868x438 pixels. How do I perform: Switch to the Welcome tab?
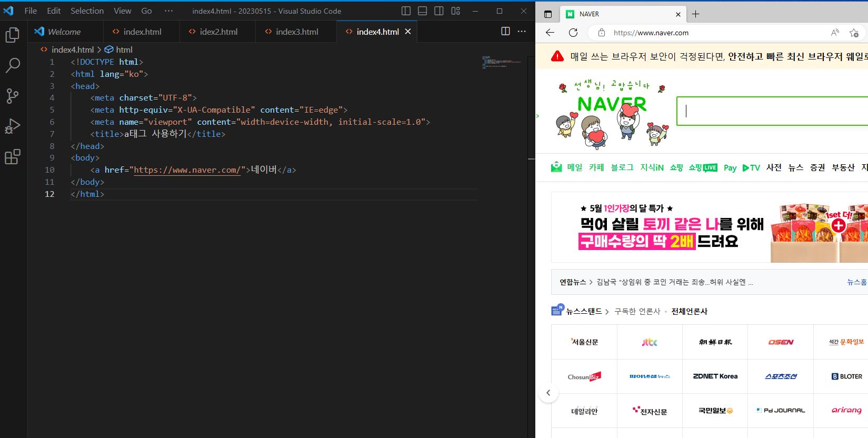pos(65,32)
